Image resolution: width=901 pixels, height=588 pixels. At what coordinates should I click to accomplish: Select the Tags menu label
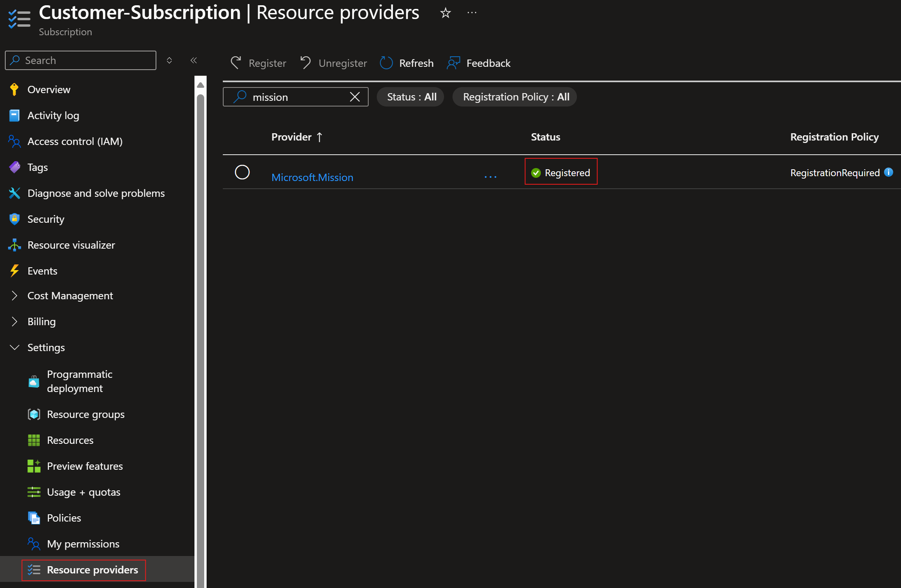click(38, 167)
